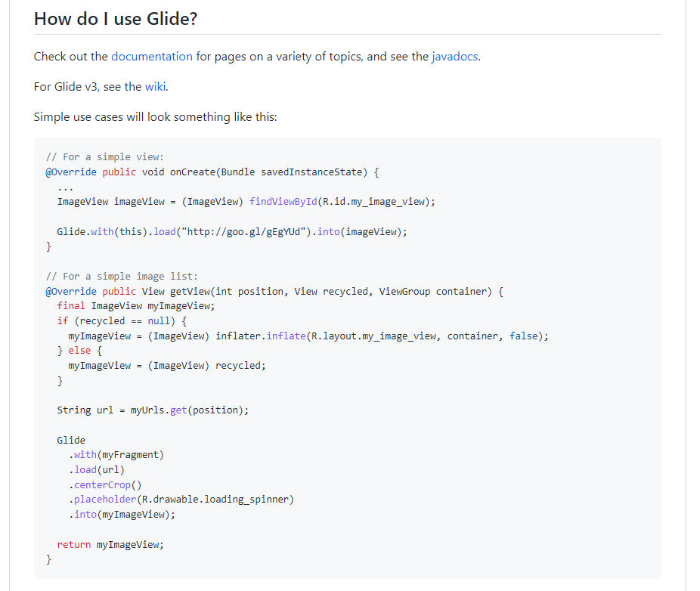Follow the wiki link for Glide v3
The height and width of the screenshot is (591, 700).
(x=156, y=87)
